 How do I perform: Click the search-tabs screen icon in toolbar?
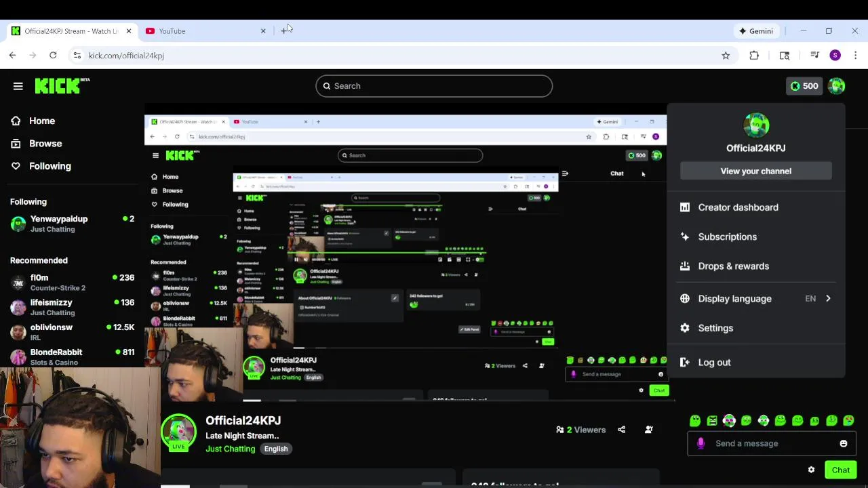pos(785,56)
